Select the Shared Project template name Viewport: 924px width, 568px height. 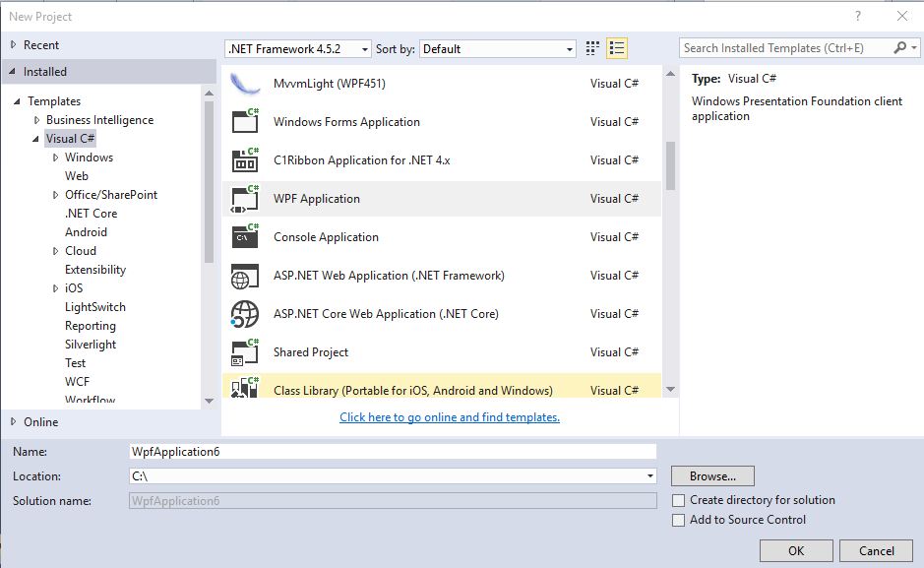point(311,352)
